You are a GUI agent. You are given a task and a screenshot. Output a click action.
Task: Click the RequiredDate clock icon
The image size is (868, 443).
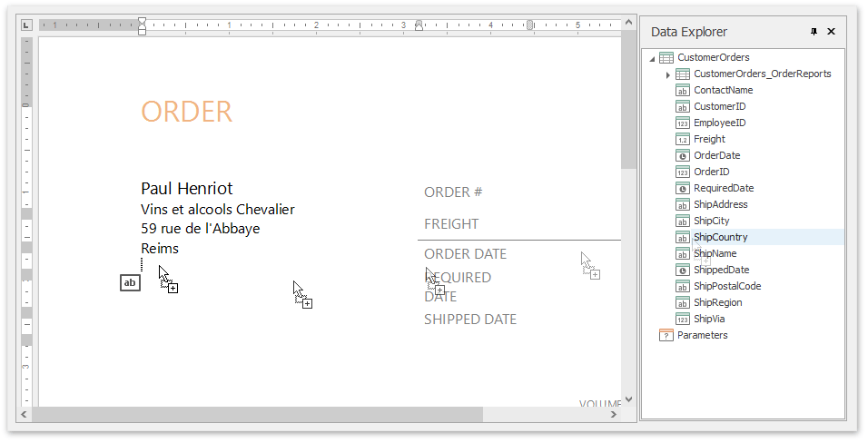click(x=683, y=188)
